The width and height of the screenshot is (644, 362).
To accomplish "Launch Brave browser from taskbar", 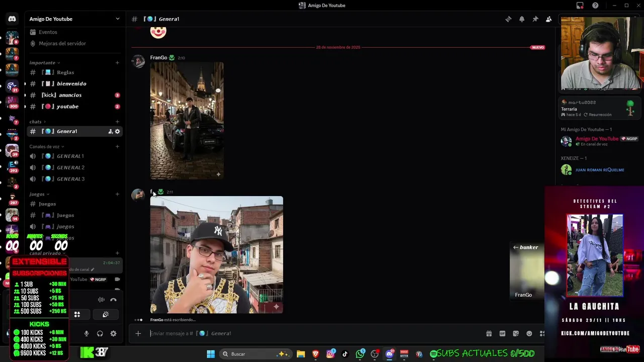I will coord(315,354).
